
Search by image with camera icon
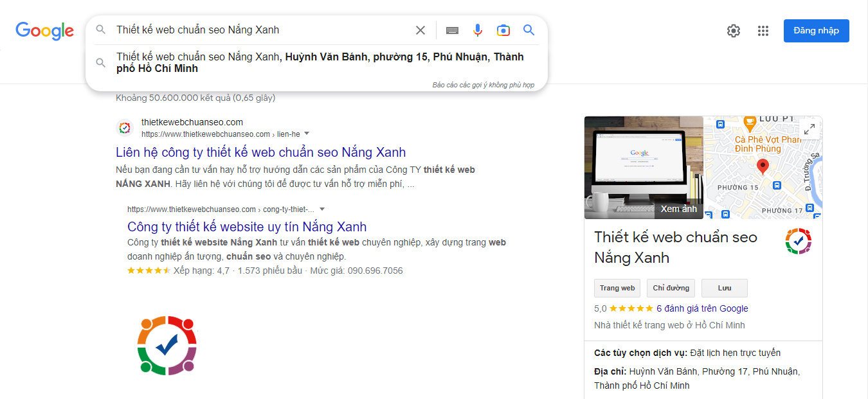coord(503,30)
